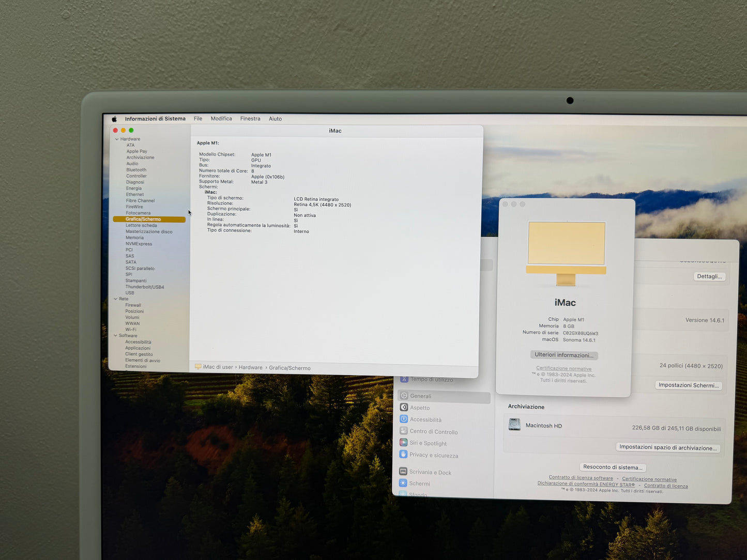The height and width of the screenshot is (560, 747).
Task: Select Apple Pay in the Hardware list
Action: click(x=137, y=151)
